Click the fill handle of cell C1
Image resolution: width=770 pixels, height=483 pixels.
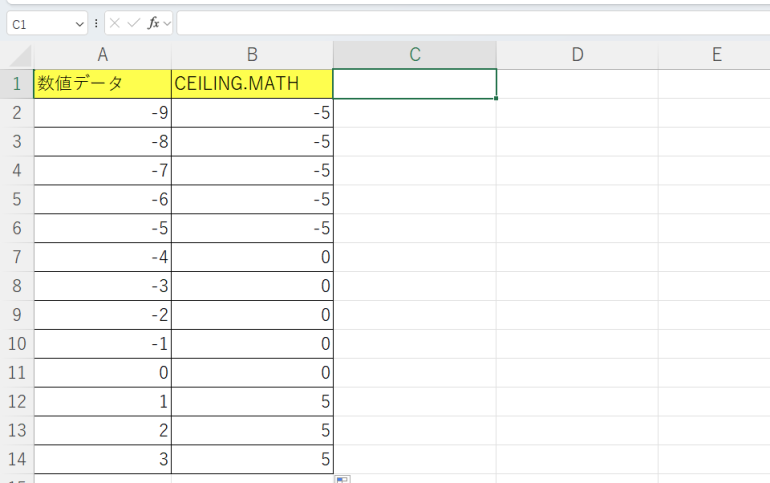click(x=496, y=98)
